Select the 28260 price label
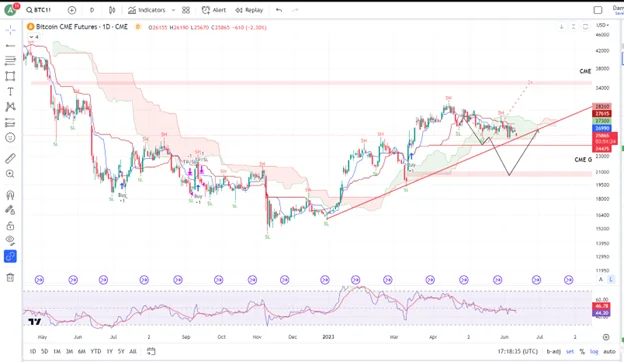The image size is (624, 362). pyautogui.click(x=602, y=106)
